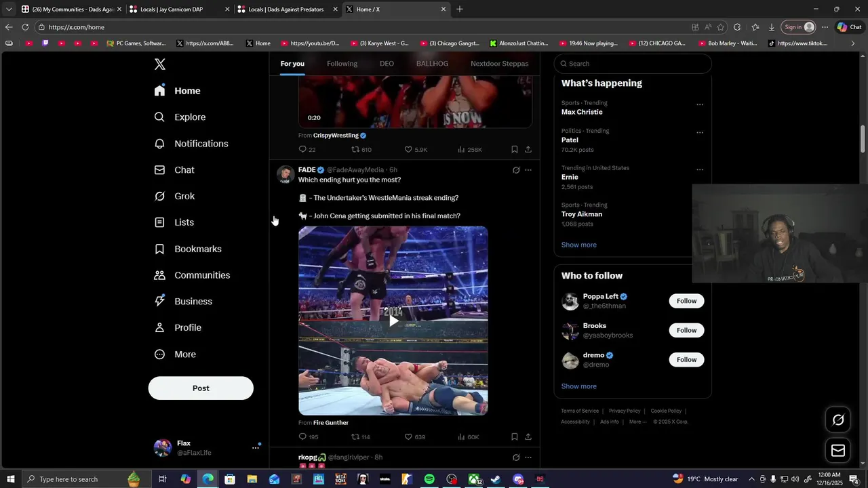The height and width of the screenshot is (488, 868).
Task: Show more trending topics
Action: pyautogui.click(x=579, y=245)
